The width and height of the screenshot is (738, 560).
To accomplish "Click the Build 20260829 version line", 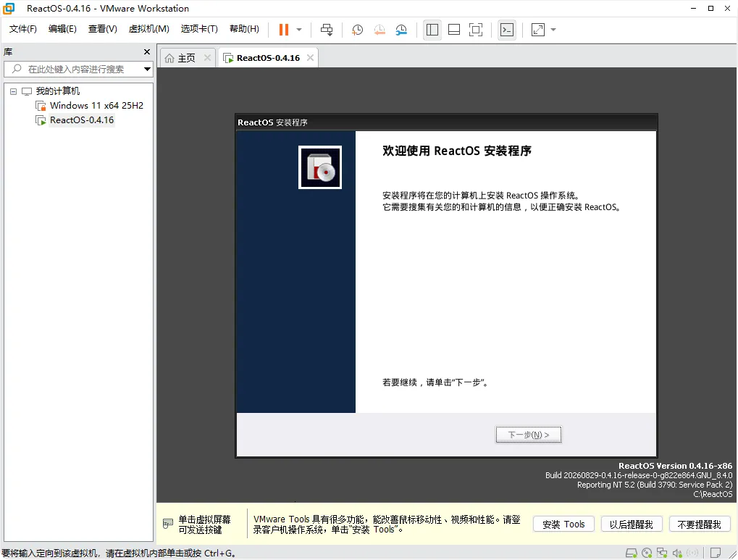I will [x=639, y=475].
